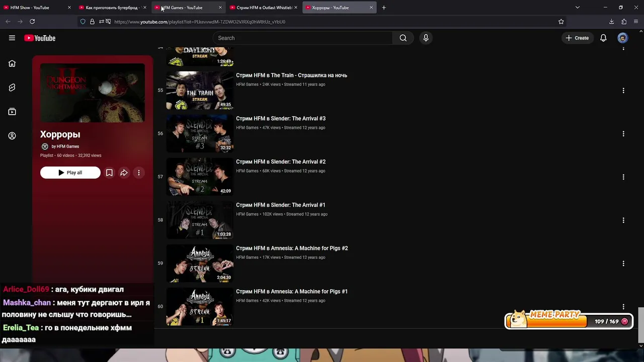Open Amnesia: A Machine for Pigs #1 title

pos(292,292)
